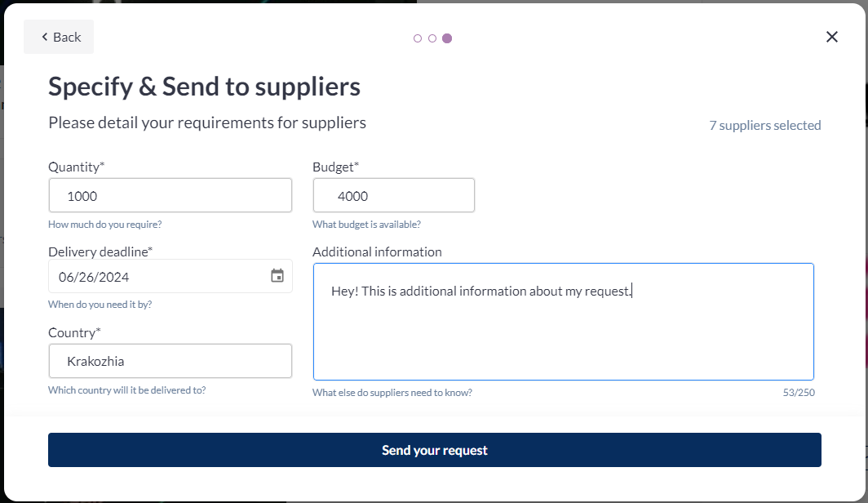Focus the Budget field containing 4000
The height and width of the screenshot is (503, 868).
pyautogui.click(x=393, y=196)
